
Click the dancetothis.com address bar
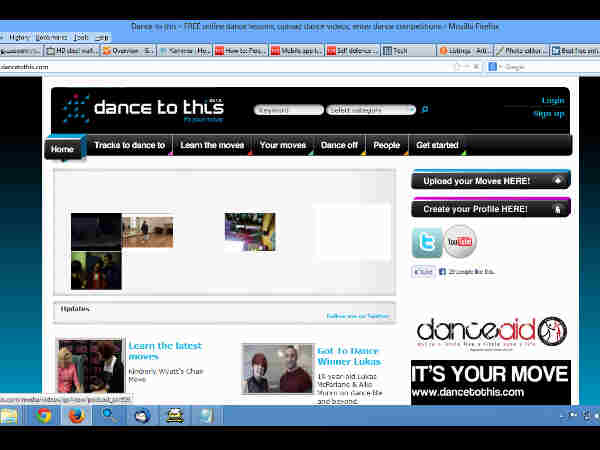pos(226,67)
